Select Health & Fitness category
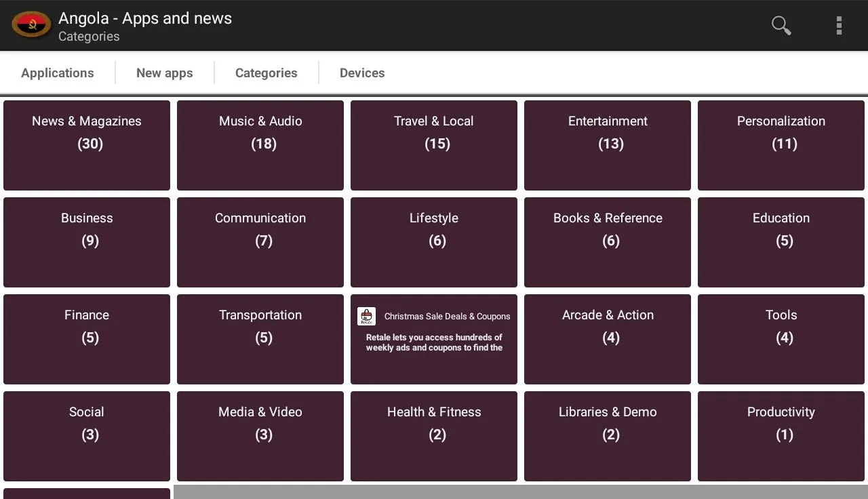 (x=434, y=436)
